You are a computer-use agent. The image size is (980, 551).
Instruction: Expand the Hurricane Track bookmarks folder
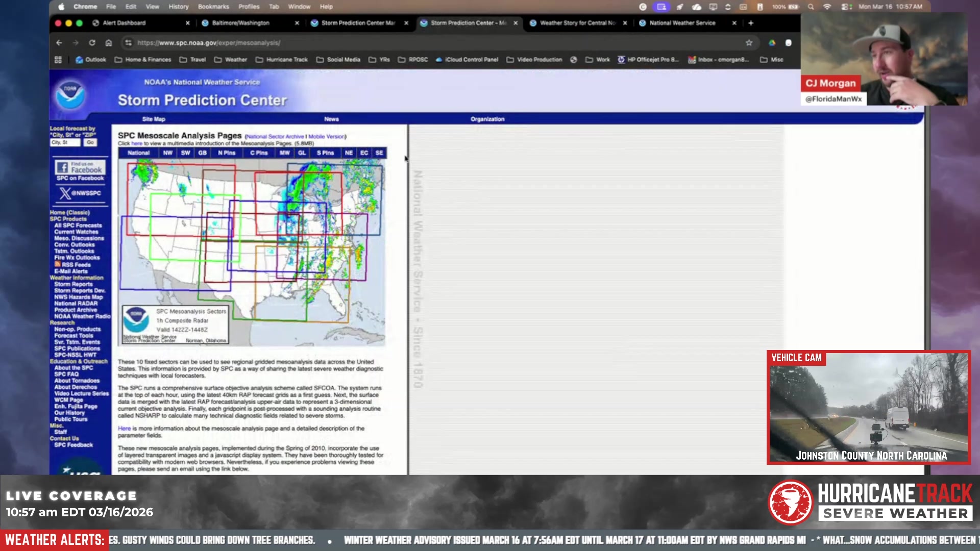click(x=282, y=60)
